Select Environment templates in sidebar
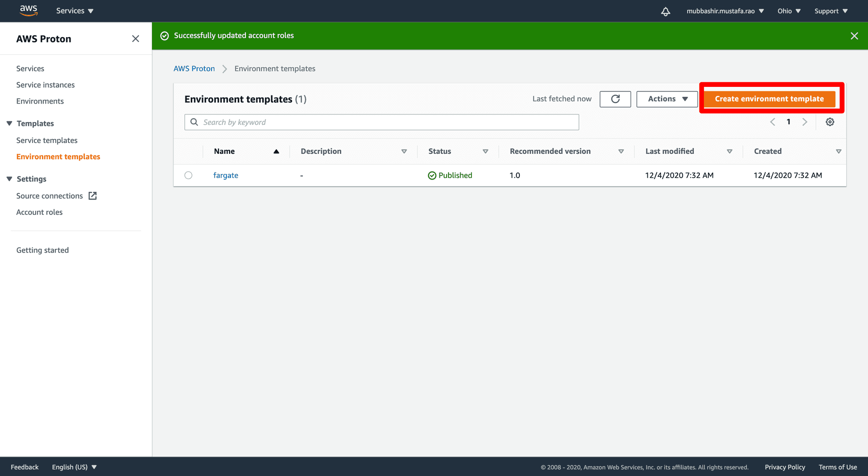Screen dimensions: 868x476 click(58, 157)
